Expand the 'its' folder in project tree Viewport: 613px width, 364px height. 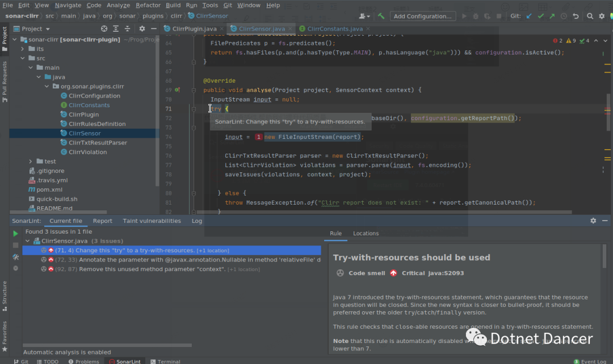(x=23, y=49)
